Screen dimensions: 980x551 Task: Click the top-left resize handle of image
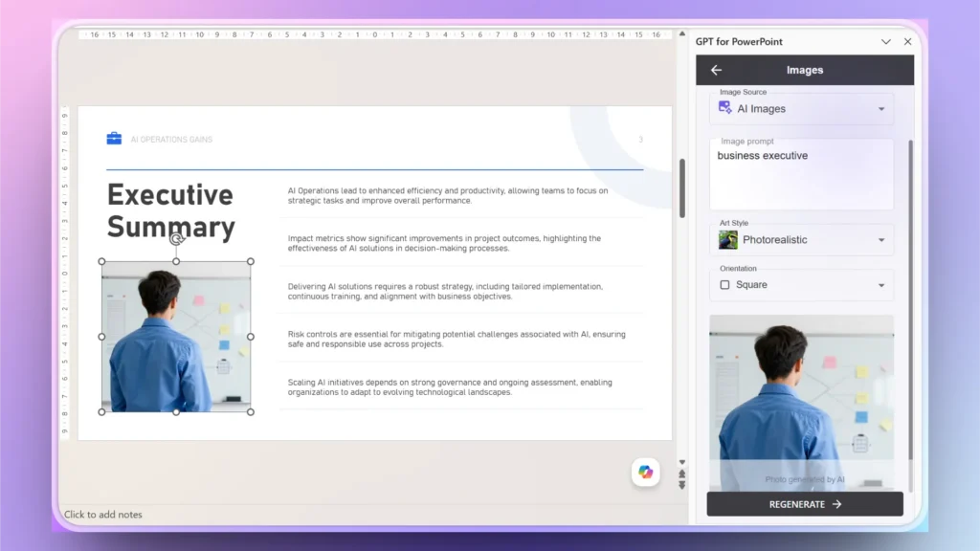point(101,262)
